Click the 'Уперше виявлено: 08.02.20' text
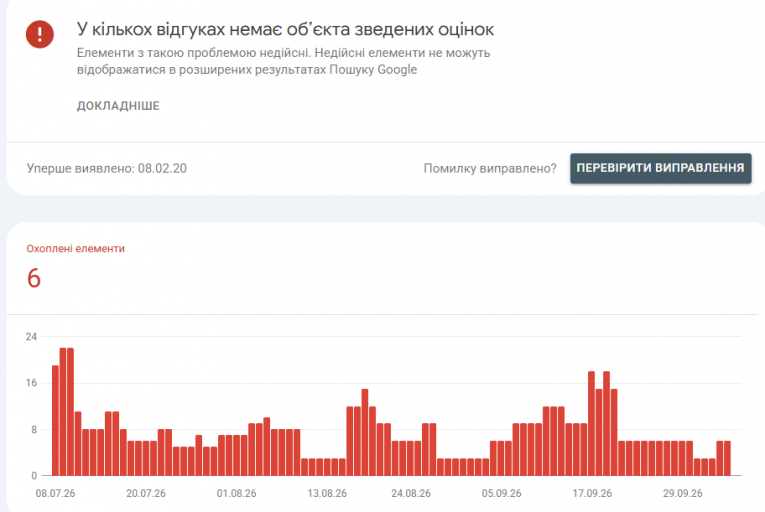This screenshot has width=765, height=512. pos(106,168)
